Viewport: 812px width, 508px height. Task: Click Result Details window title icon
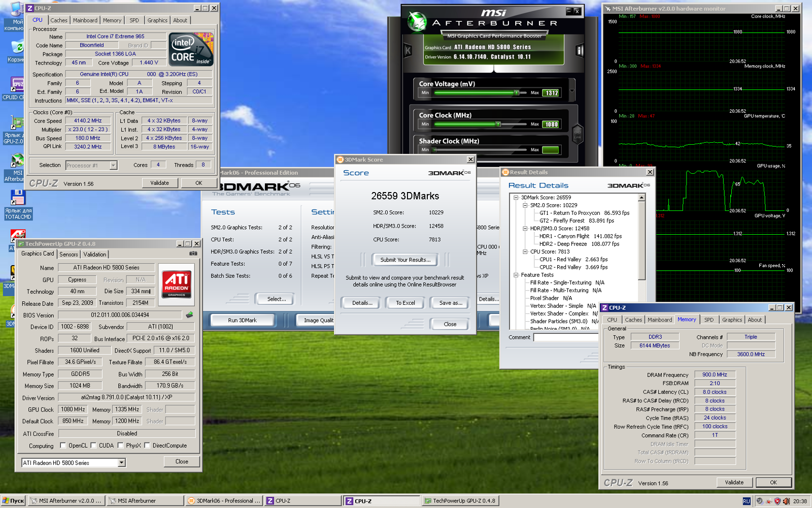click(x=505, y=172)
